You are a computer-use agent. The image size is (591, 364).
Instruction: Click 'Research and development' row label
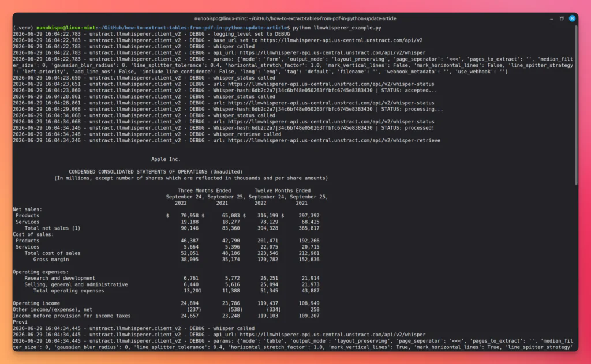click(x=60, y=279)
